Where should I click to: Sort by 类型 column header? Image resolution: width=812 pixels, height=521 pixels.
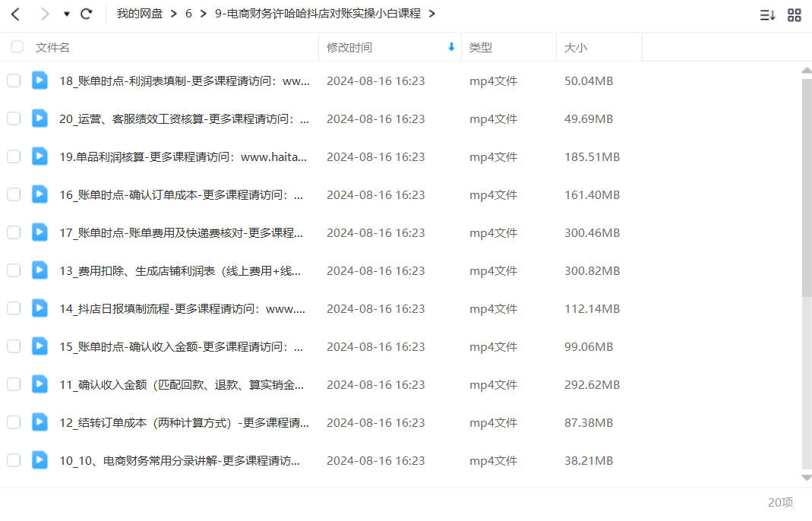coord(481,48)
